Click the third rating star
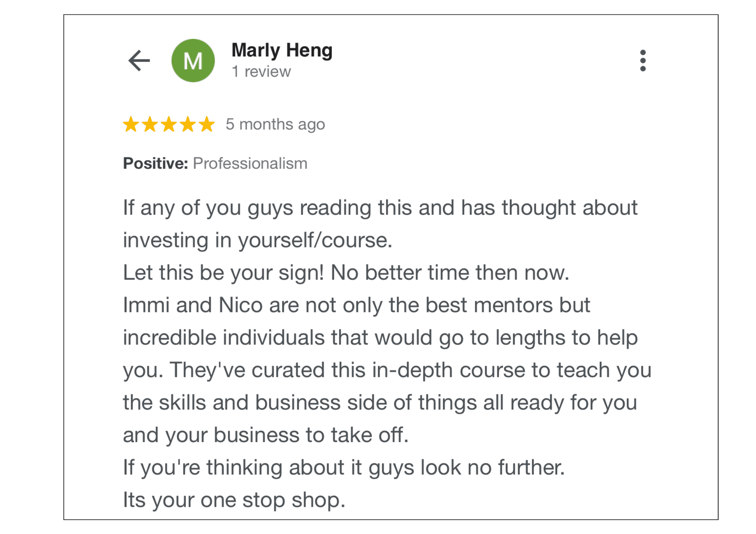Viewport: 756px width, 534px height. (x=169, y=124)
